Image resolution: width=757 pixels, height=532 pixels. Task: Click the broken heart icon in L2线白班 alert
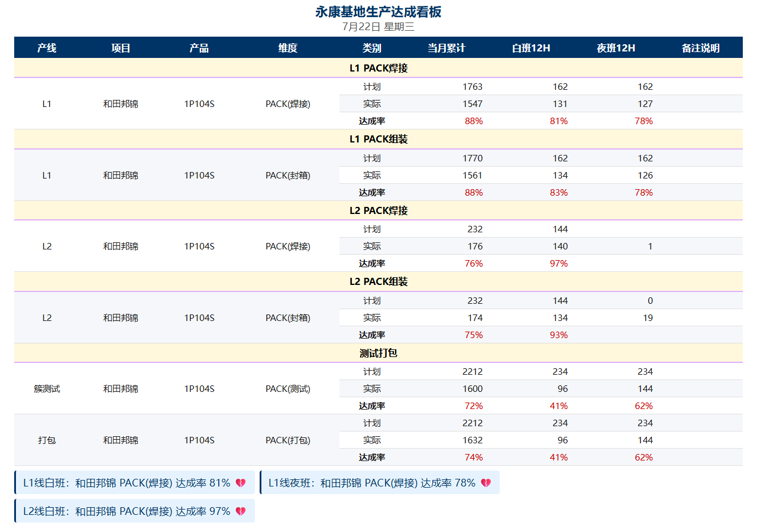pyautogui.click(x=241, y=511)
